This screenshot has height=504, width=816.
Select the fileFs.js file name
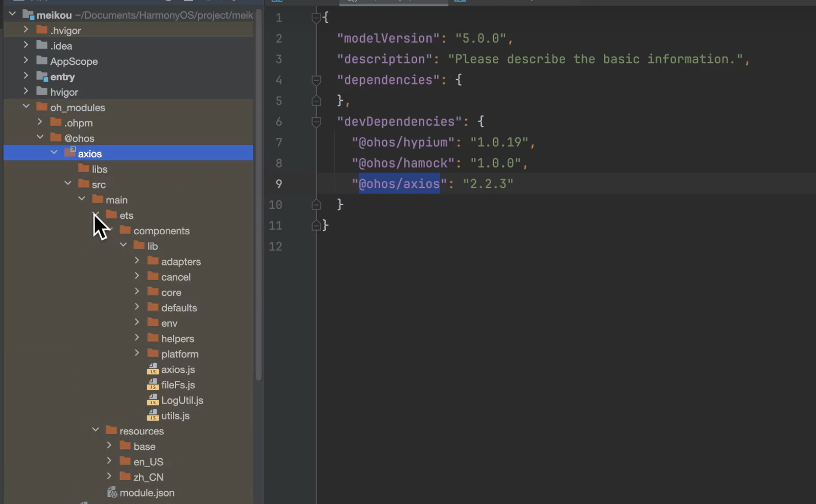click(178, 385)
